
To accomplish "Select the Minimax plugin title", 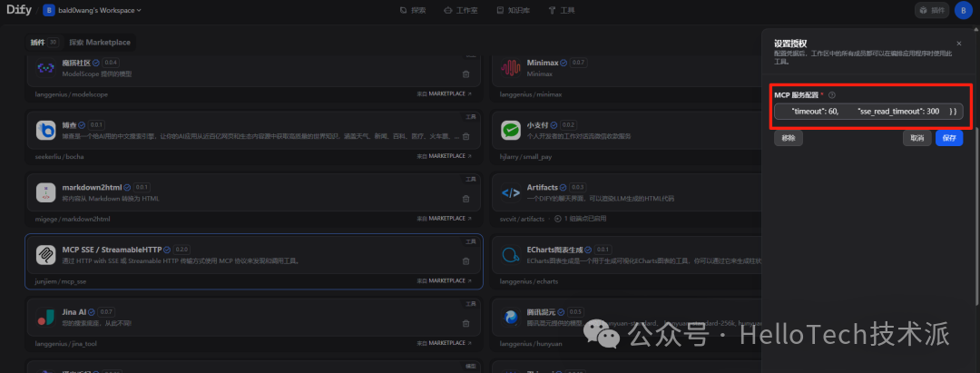I will coord(542,64).
